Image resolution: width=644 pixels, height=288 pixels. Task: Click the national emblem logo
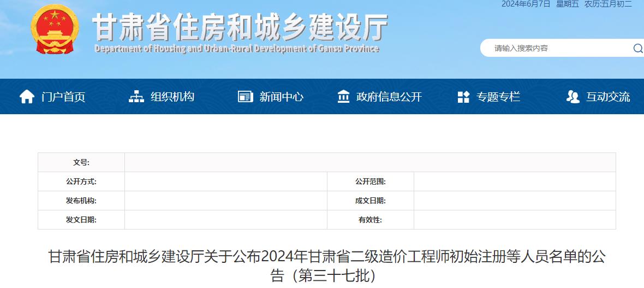point(54,29)
